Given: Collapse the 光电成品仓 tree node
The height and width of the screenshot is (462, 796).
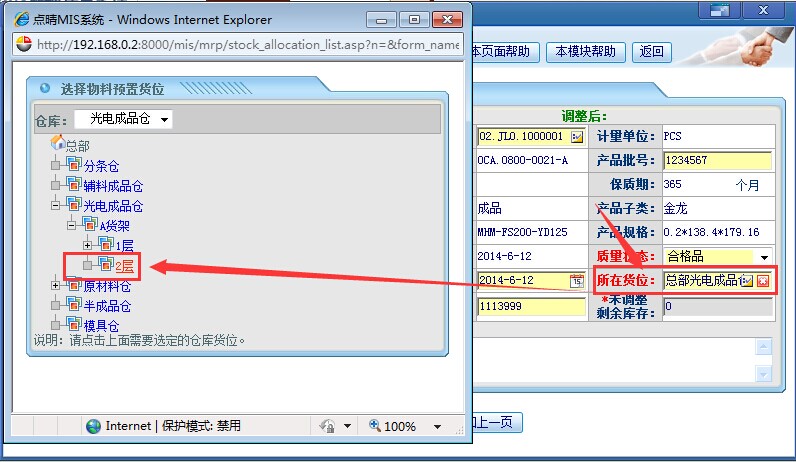Looking at the screenshot, I should (57, 206).
